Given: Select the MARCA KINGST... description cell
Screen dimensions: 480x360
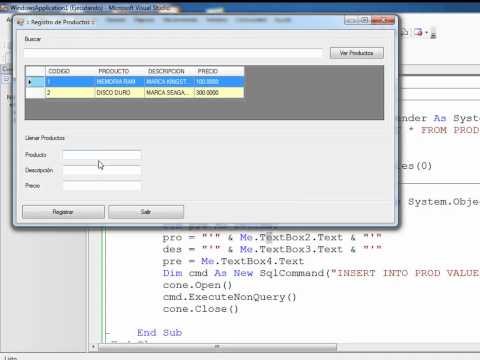Looking at the screenshot, I should 170,82.
